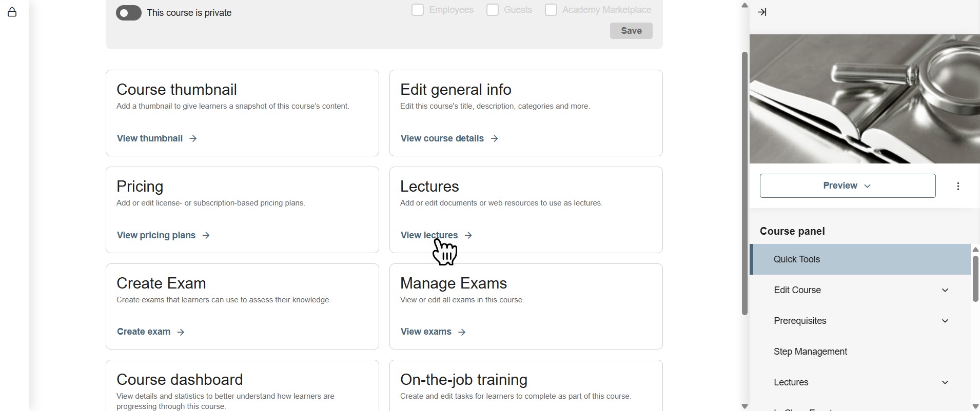Open View pricing plans link
The height and width of the screenshot is (411, 980).
coord(156,235)
